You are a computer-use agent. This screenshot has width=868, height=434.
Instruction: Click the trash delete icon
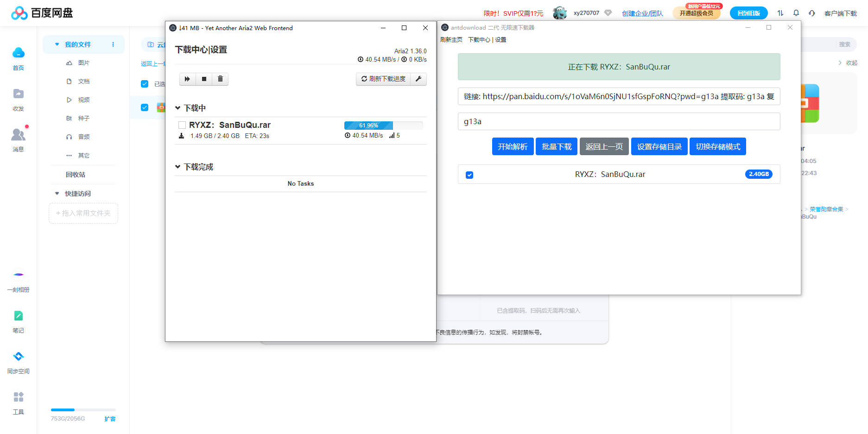[220, 79]
